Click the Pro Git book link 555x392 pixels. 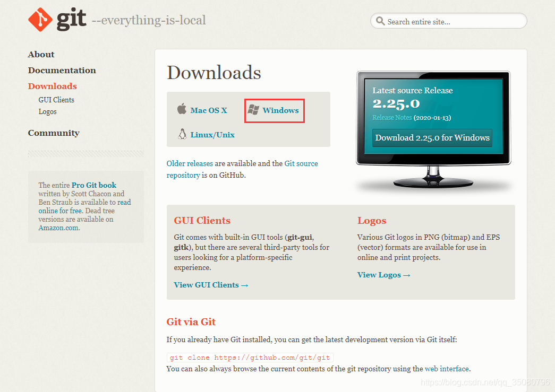tap(94, 185)
